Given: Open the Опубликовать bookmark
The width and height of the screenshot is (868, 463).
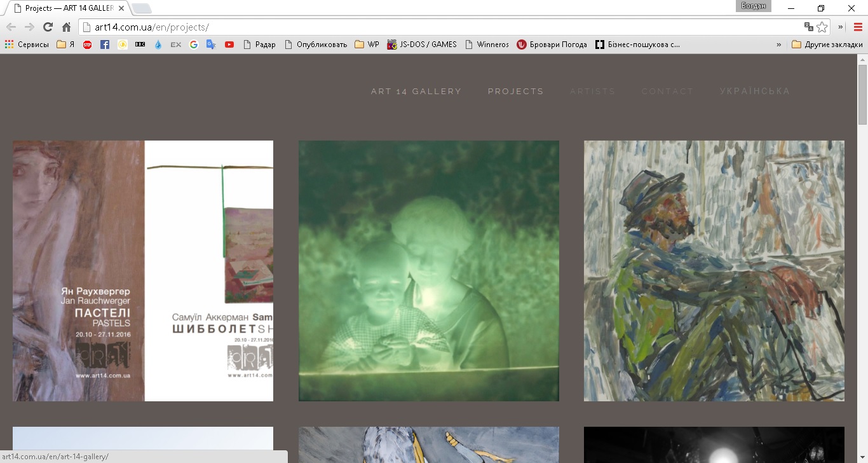Looking at the screenshot, I should point(316,45).
